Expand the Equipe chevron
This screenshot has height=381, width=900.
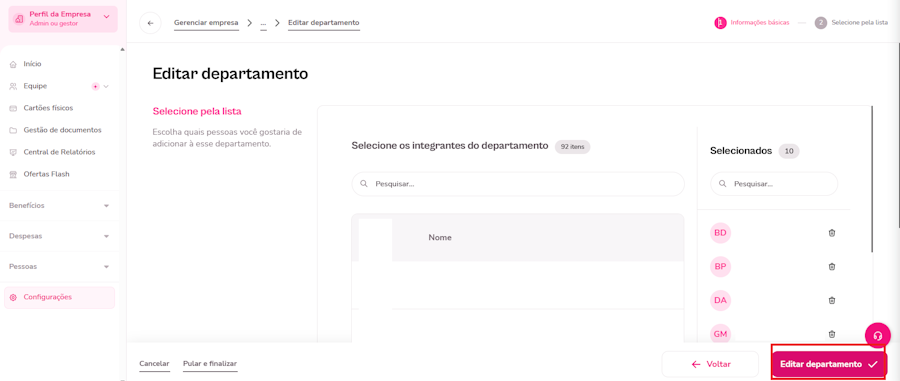pyautogui.click(x=106, y=86)
